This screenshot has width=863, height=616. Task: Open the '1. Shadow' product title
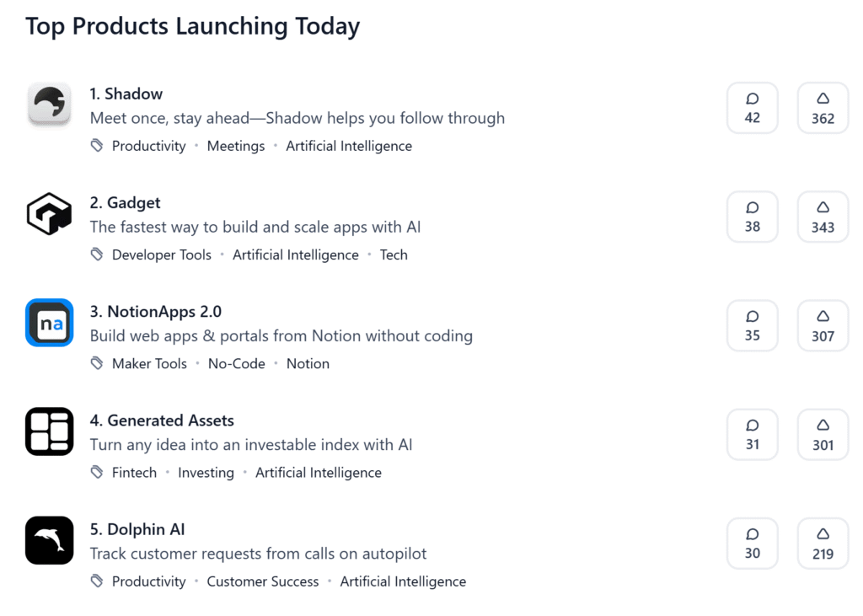(126, 94)
